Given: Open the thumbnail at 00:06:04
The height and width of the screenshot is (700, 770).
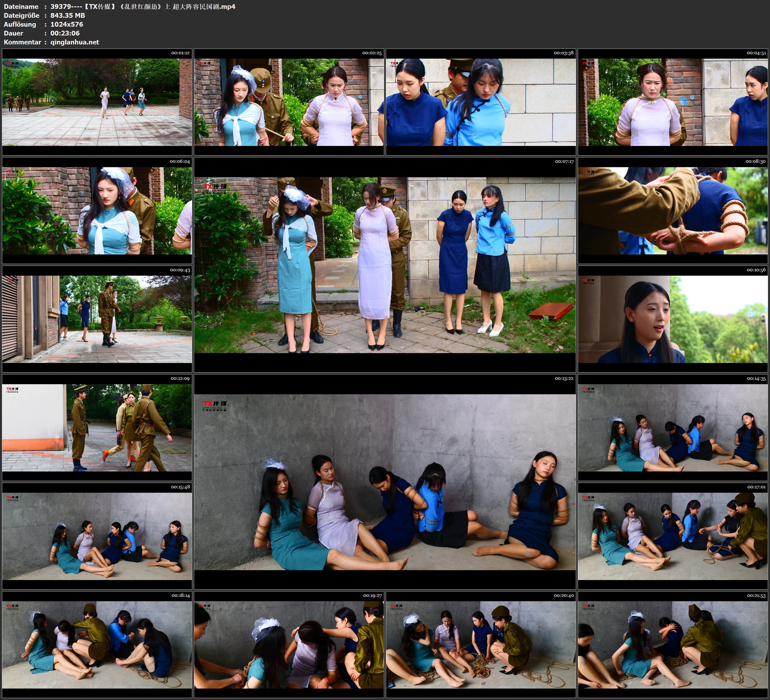Looking at the screenshot, I should click(97, 210).
